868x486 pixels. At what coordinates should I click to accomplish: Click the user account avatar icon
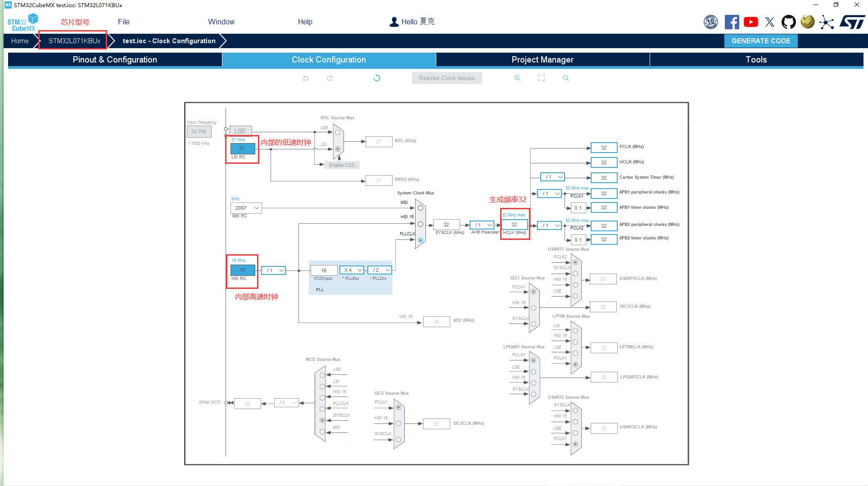(x=394, y=22)
